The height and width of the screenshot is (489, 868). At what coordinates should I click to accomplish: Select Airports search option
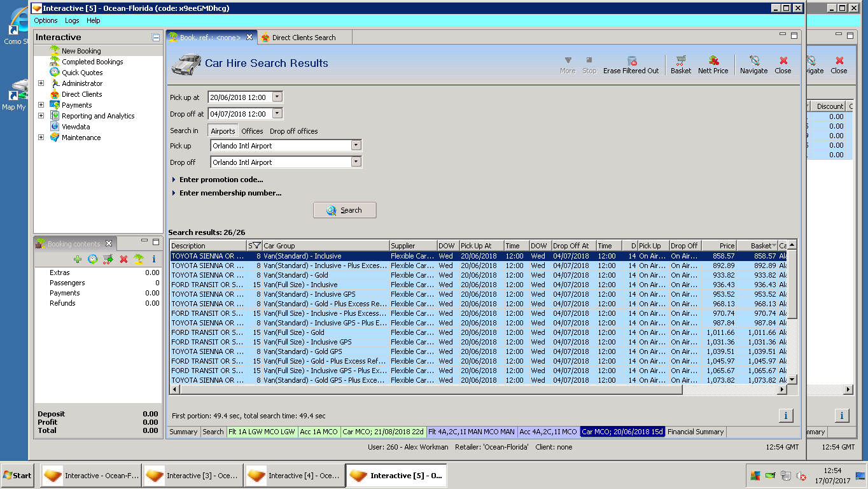coord(223,131)
